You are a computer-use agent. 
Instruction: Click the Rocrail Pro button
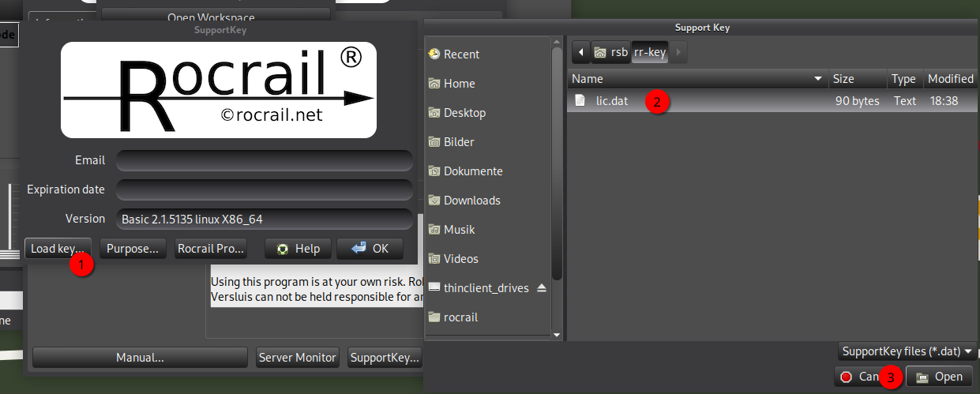pos(211,249)
